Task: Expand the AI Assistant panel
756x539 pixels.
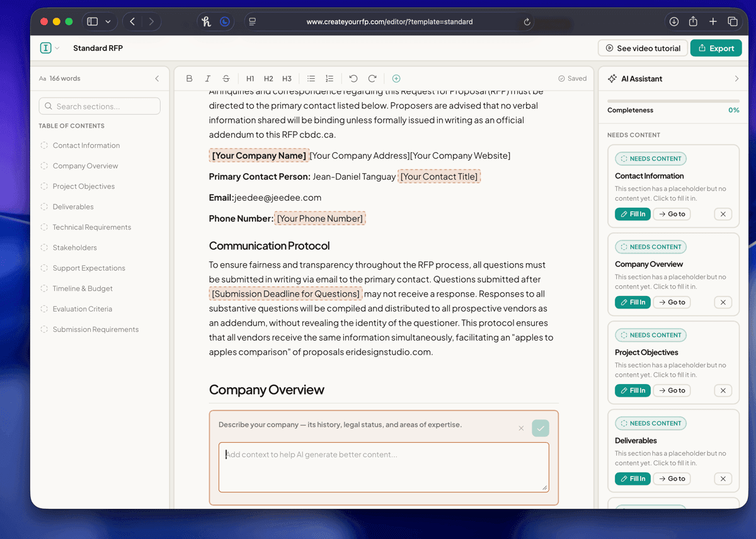Action: pos(735,78)
